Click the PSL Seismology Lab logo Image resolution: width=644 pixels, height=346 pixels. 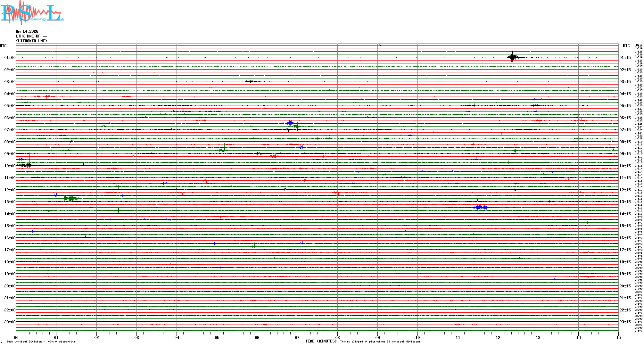click(x=32, y=13)
